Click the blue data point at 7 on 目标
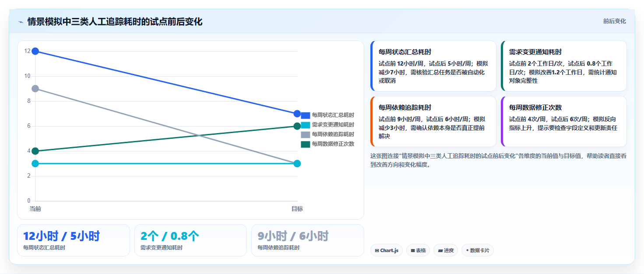The width and height of the screenshot is (644, 274). [297, 114]
